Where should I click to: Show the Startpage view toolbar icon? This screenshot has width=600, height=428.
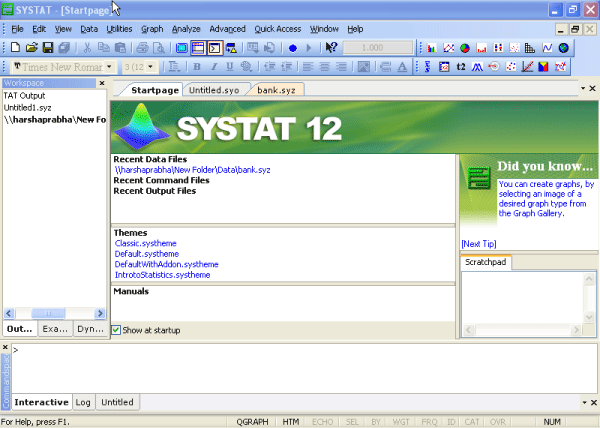click(x=182, y=48)
